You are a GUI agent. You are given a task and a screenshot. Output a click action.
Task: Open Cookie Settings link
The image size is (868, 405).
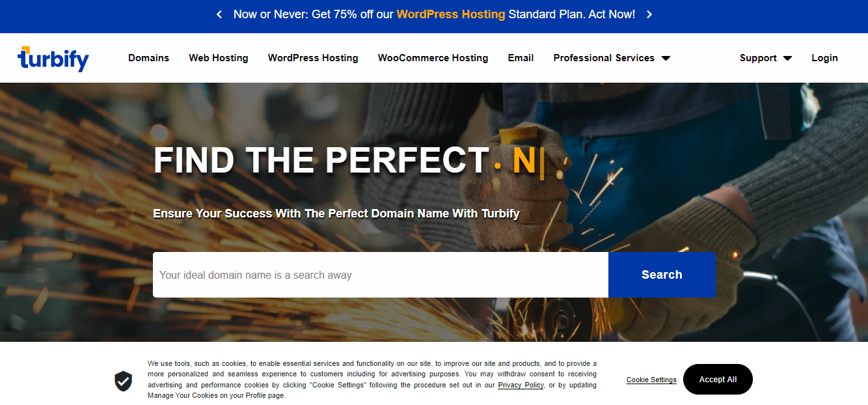coord(651,380)
